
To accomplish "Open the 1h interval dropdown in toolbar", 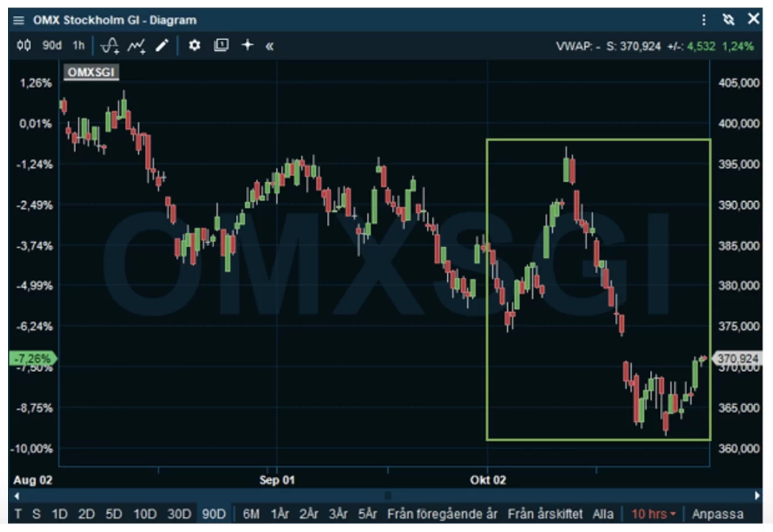I will coord(78,45).
